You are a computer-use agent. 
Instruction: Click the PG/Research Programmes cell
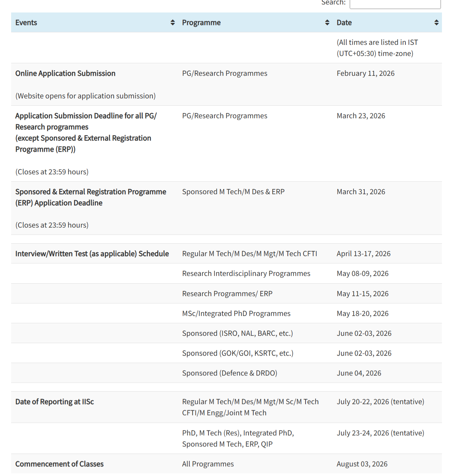tap(224, 73)
